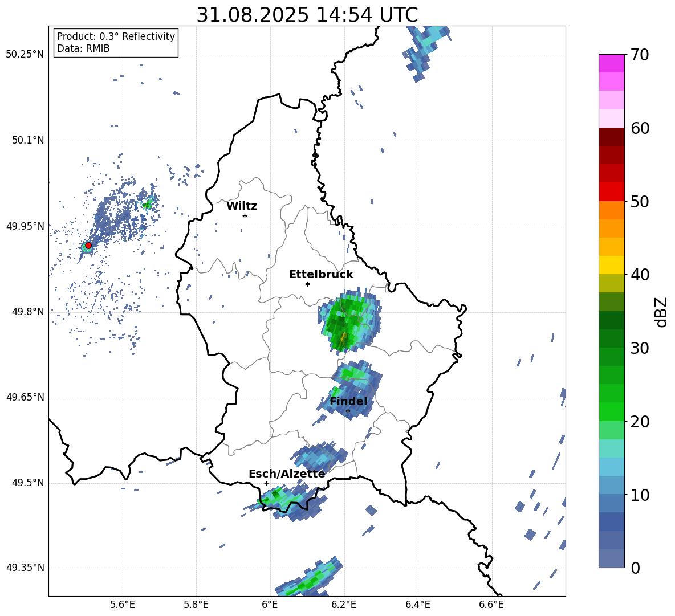Click the 50 tick on the colorbar
The image size is (675, 616).
coord(639,202)
